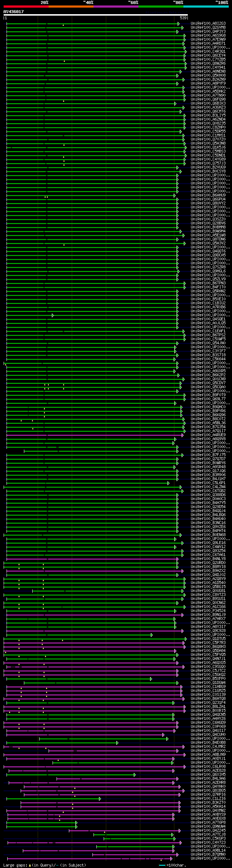The height and width of the screenshot is (868, 232).
Task: Click the white query sequence bar
Action: tap(96, 15)
